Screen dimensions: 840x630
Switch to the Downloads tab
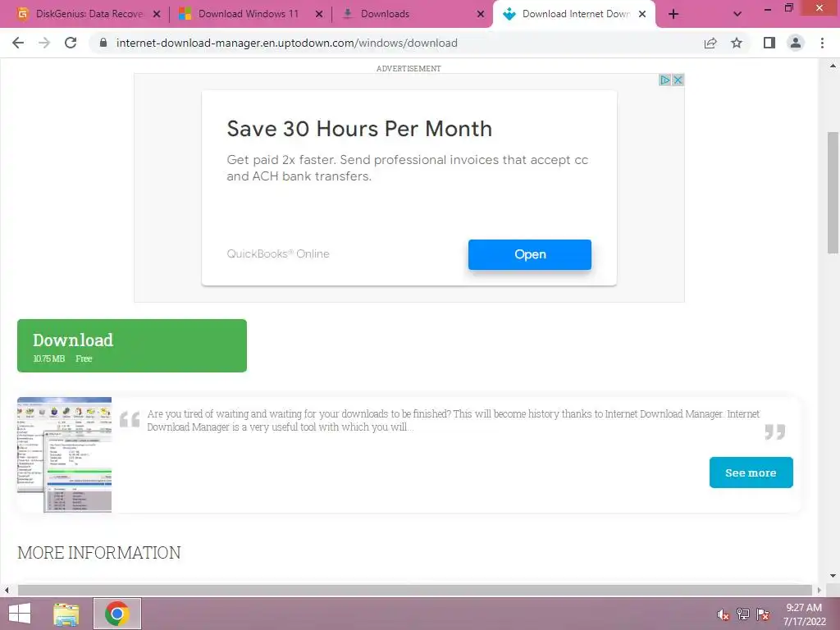click(x=412, y=14)
